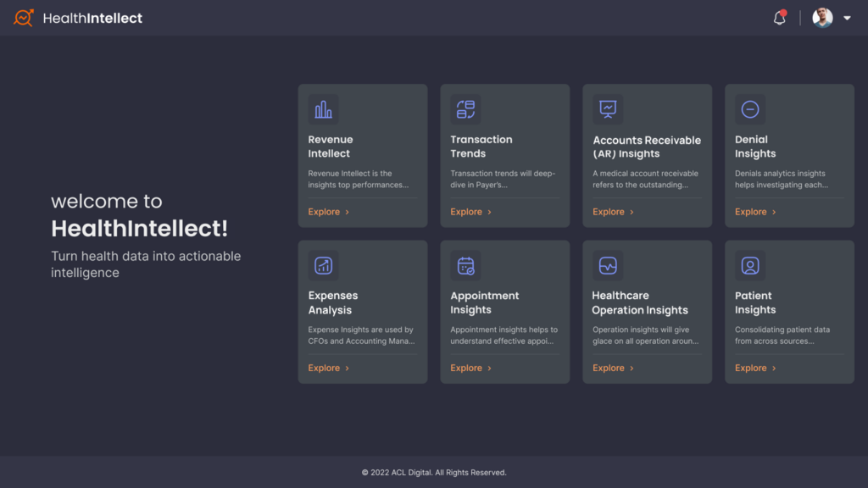
Task: Click the 'welcome to' heading text
Action: (x=107, y=201)
